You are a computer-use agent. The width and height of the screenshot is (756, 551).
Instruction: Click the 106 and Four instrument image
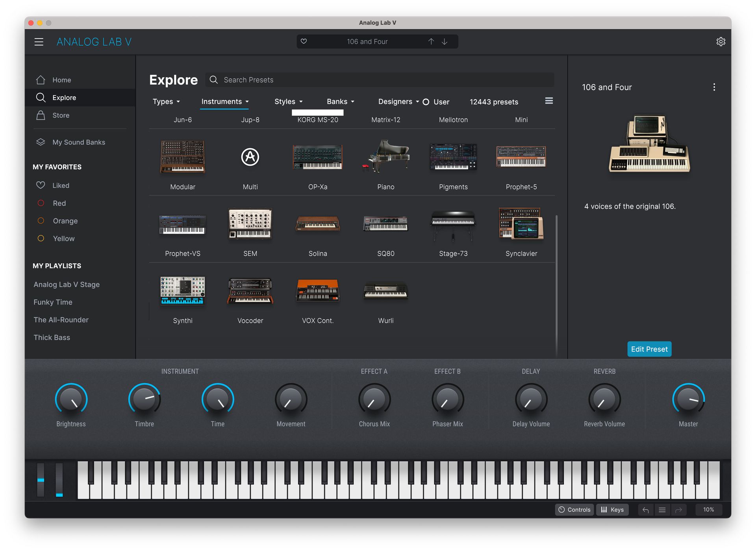[649, 144]
